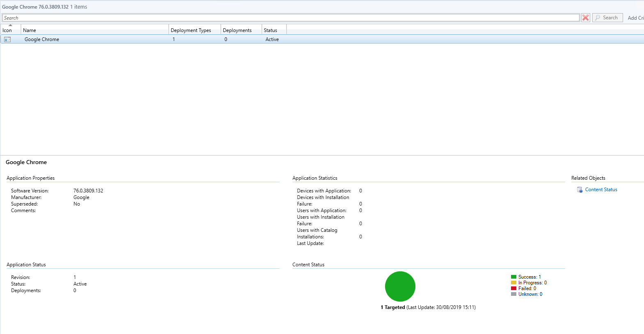
Task: Click the "Related Objects" section heading
Action: coord(588,178)
